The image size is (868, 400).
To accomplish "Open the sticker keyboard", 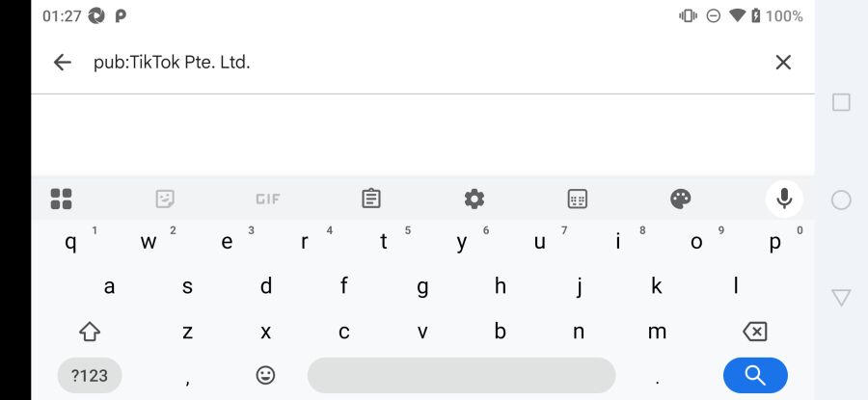I will pyautogui.click(x=165, y=200).
